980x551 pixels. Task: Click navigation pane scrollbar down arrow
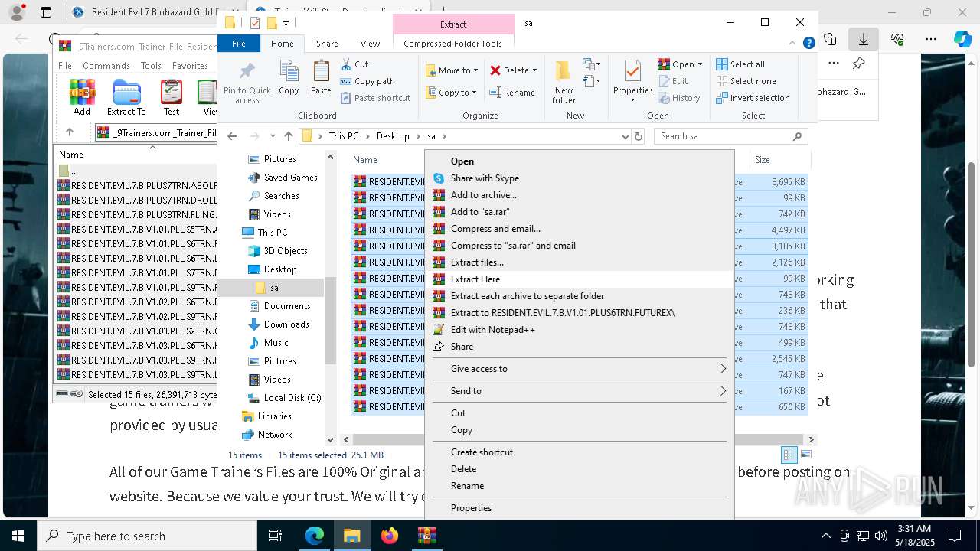330,439
